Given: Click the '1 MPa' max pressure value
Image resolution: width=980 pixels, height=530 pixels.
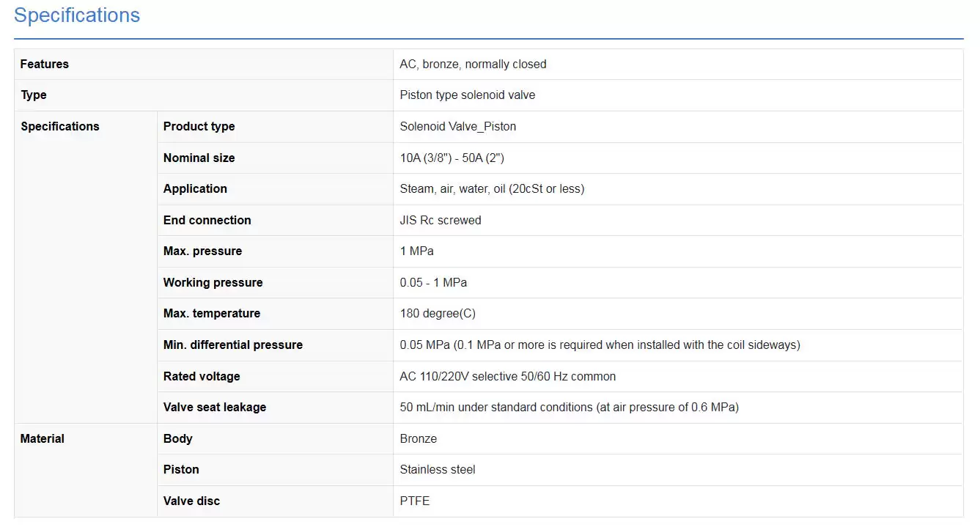Looking at the screenshot, I should tap(416, 251).
